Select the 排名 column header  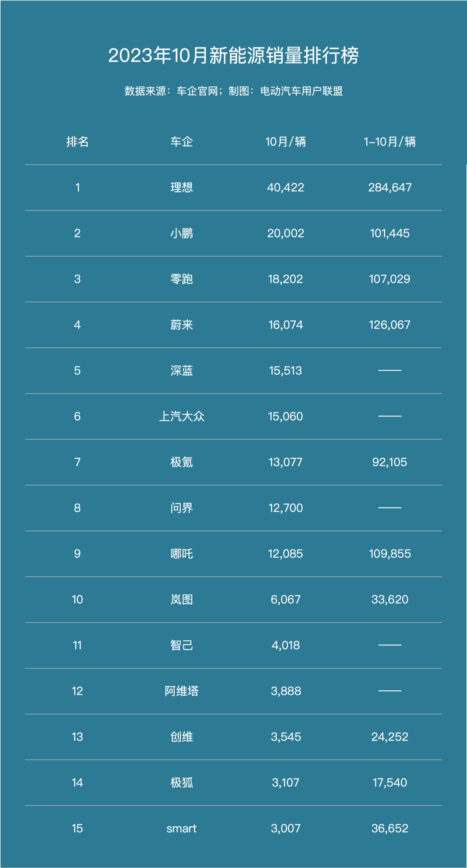coord(77,142)
